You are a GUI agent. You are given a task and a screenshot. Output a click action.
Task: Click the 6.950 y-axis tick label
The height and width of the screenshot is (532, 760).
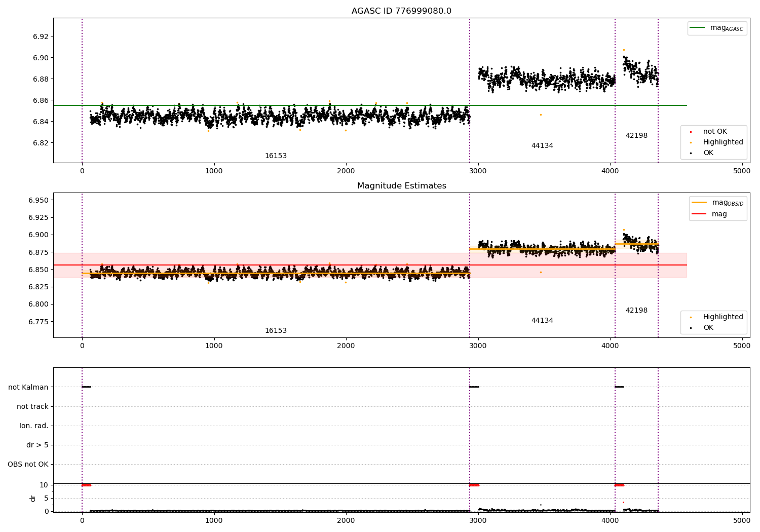tap(39, 200)
